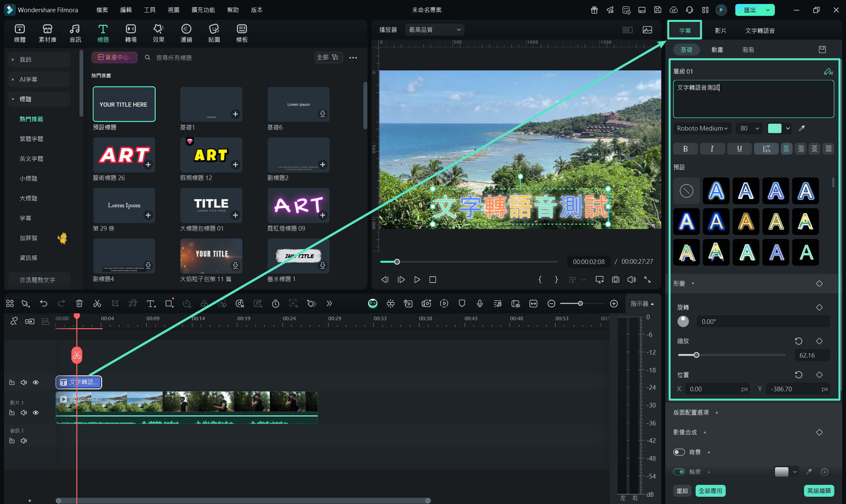Open the 工具 menu
This screenshot has height=504, width=846.
(149, 10)
